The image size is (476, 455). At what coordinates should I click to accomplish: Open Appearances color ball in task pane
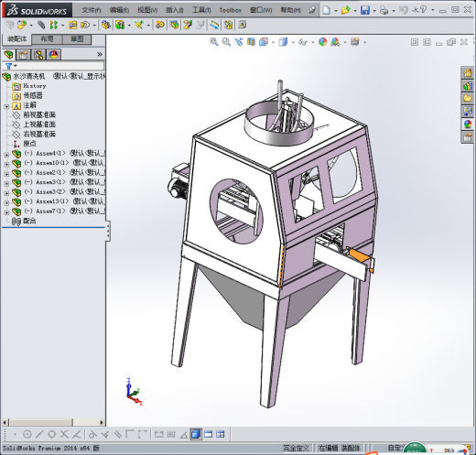(x=468, y=125)
